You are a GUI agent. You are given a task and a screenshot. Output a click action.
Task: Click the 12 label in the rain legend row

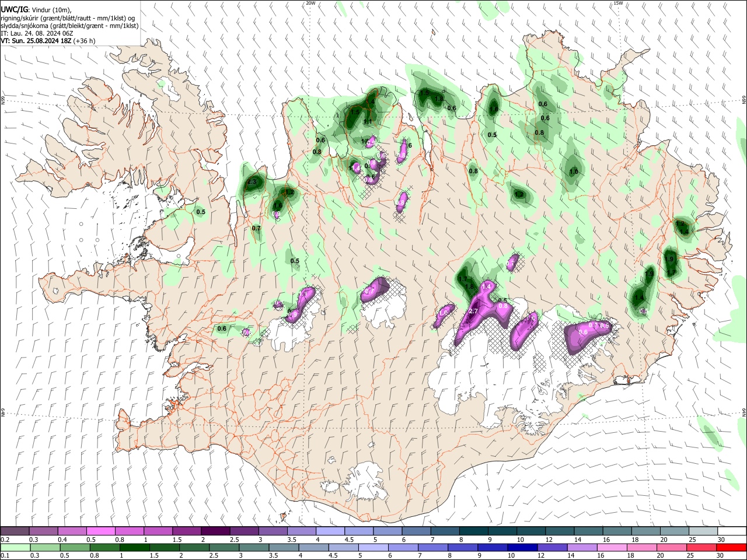click(541, 556)
